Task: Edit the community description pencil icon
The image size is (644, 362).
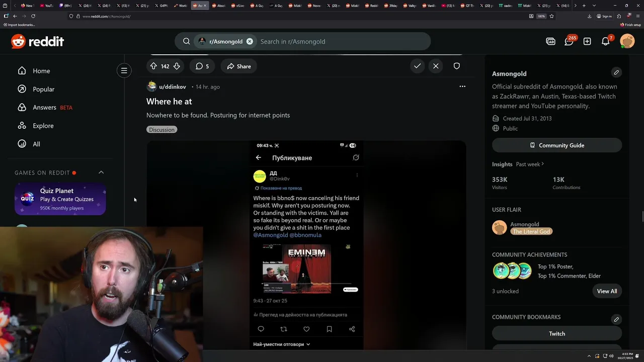Action: tap(616, 72)
